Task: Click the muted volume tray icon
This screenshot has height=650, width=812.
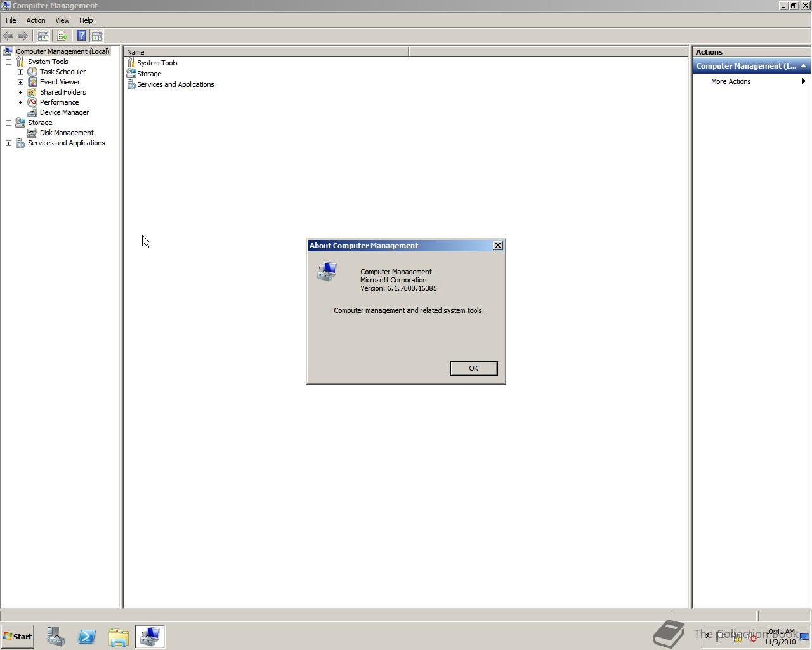Action: (x=752, y=637)
